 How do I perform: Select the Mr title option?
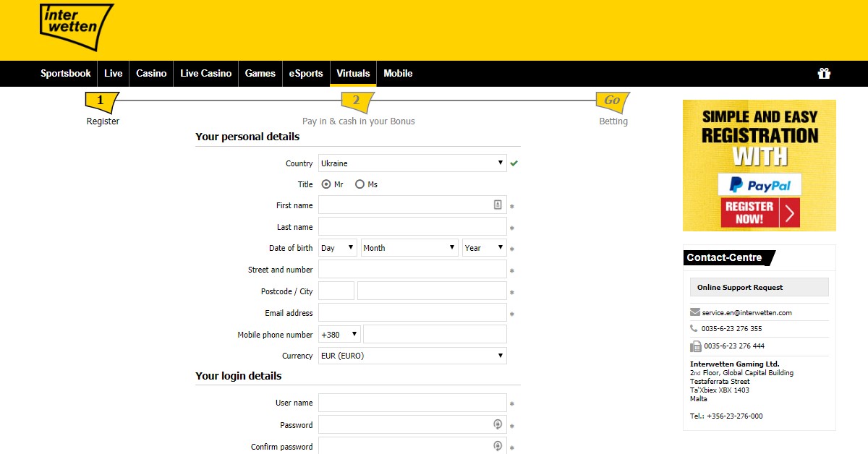[x=326, y=184]
